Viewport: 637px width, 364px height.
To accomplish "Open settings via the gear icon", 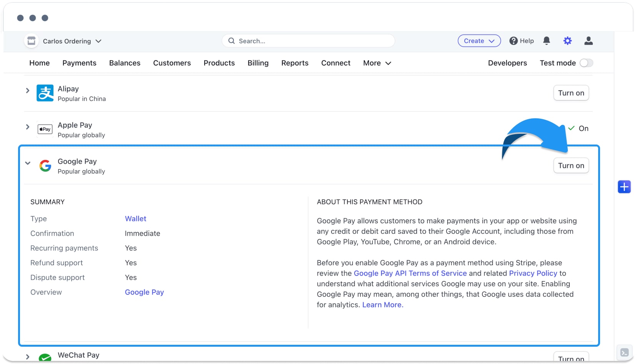I will click(567, 41).
